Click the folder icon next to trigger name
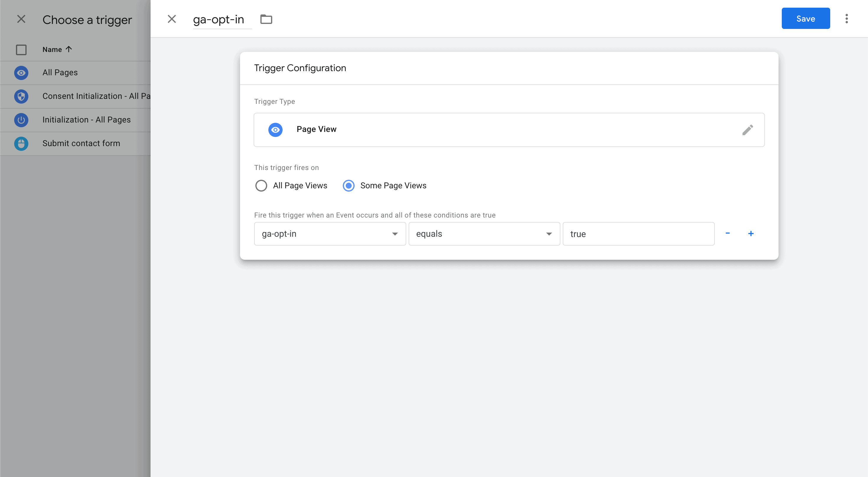 (266, 19)
